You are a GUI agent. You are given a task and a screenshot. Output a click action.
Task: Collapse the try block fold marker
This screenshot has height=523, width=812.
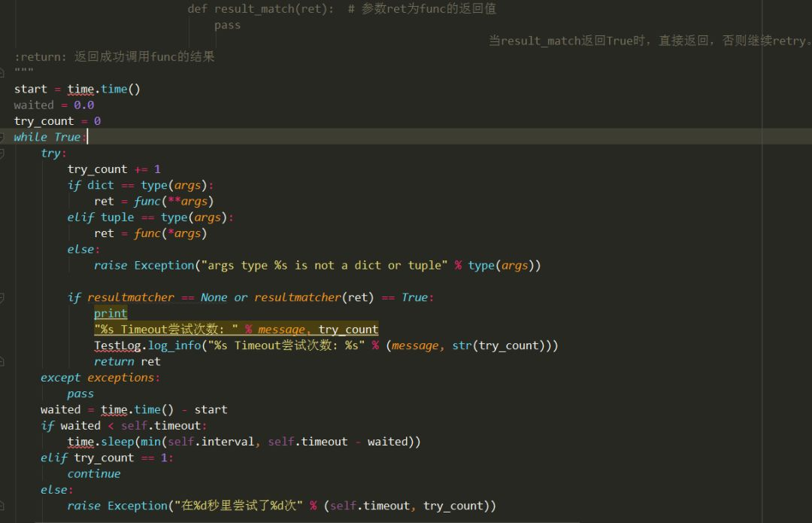click(x=2, y=154)
